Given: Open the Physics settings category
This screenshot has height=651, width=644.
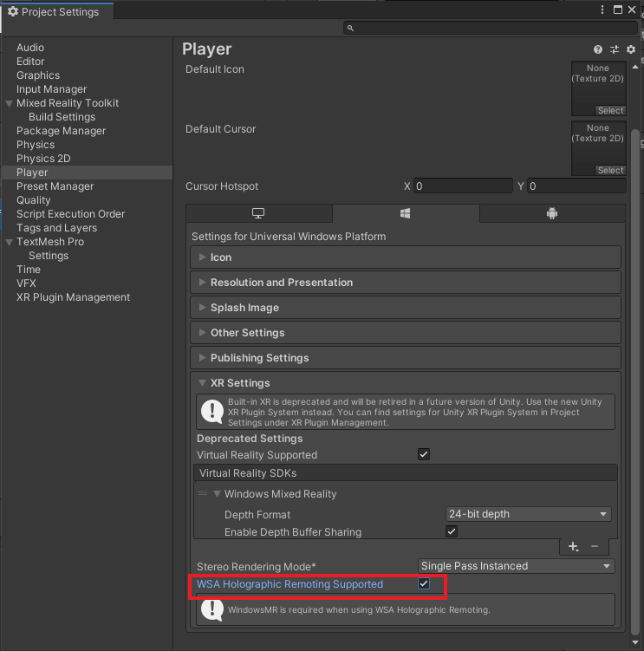Looking at the screenshot, I should tap(36, 145).
